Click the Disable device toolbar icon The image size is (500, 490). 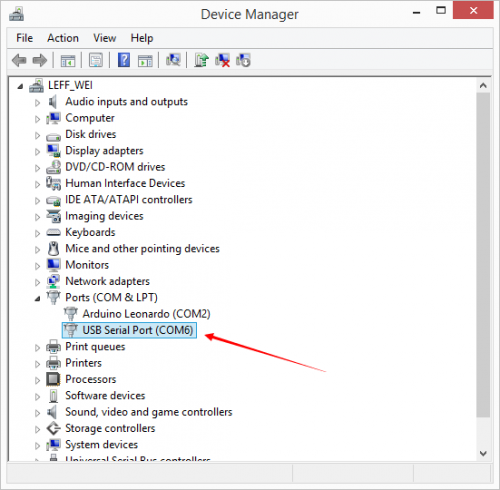pyautogui.click(x=243, y=60)
